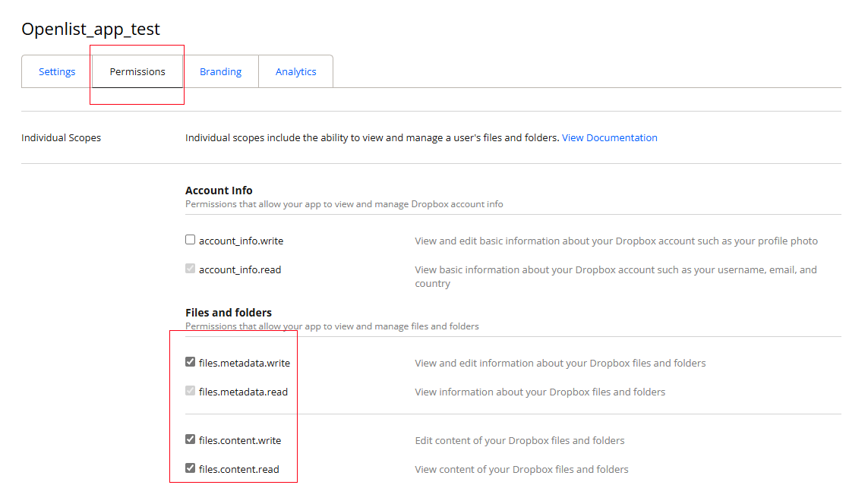Select the Account Info section heading
The width and height of the screenshot is (868, 485).
[219, 190]
